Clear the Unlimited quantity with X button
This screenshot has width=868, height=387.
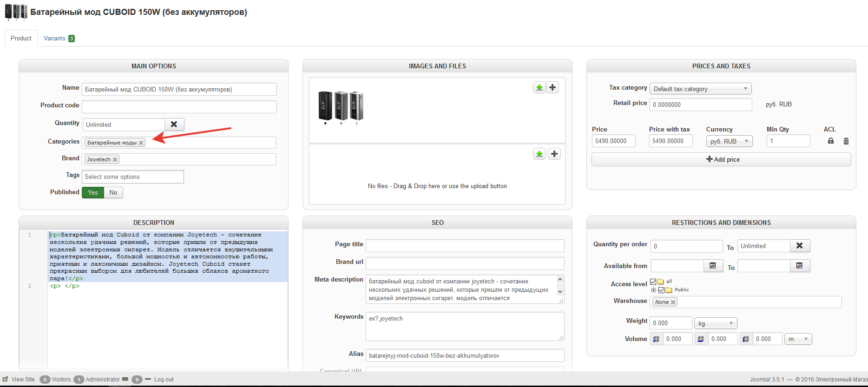click(174, 125)
